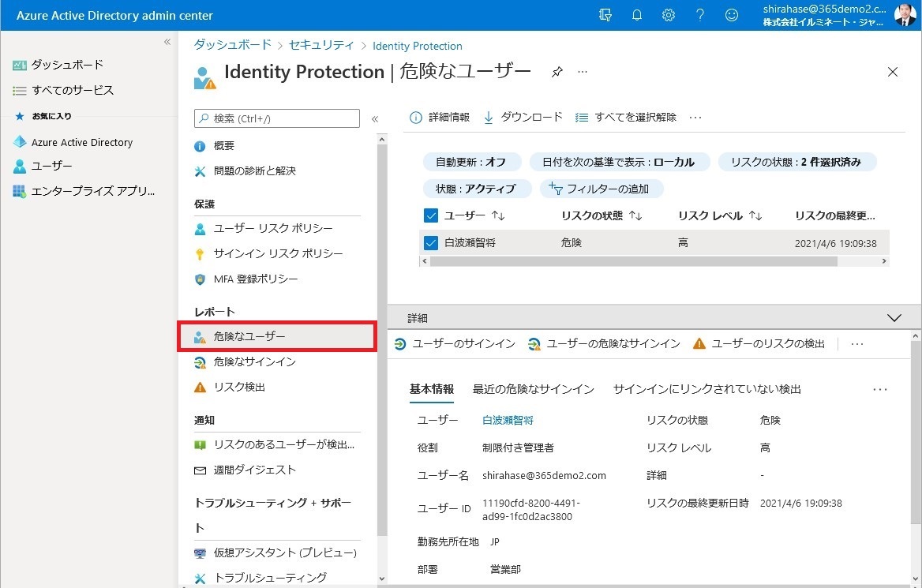Switch to 最近の危険なサインイン tab
Screen dimensions: 922x588
tap(534, 389)
